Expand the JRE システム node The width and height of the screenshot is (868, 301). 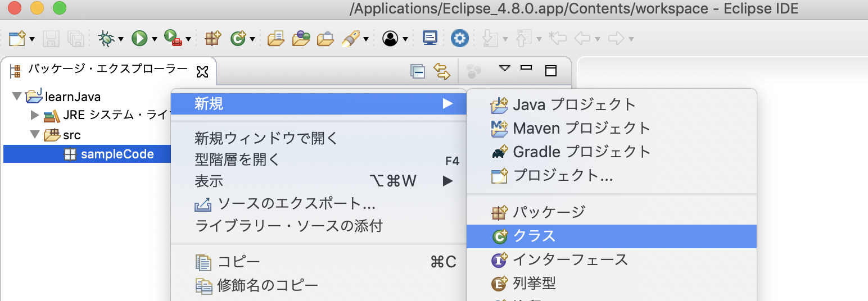click(x=35, y=116)
